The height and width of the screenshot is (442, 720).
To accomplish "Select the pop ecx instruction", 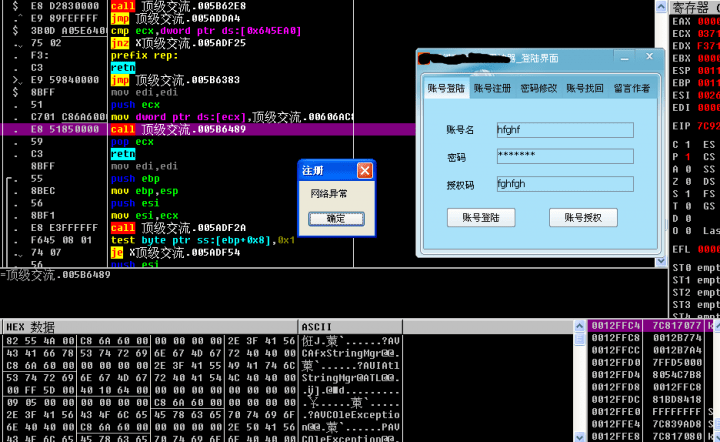I will coord(132,142).
